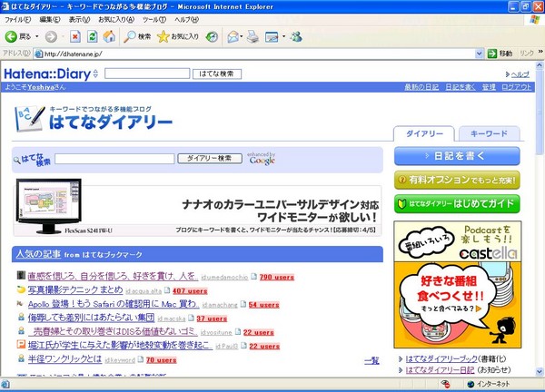The height and width of the screenshot is (392, 545).
Task: Click the Messenger toolbar icon
Action: (x=296, y=36)
